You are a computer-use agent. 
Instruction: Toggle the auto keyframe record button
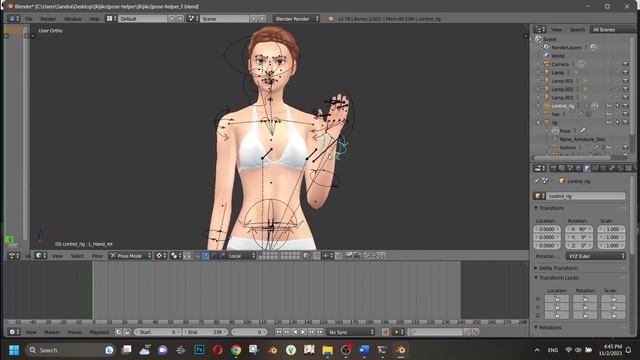click(x=385, y=332)
